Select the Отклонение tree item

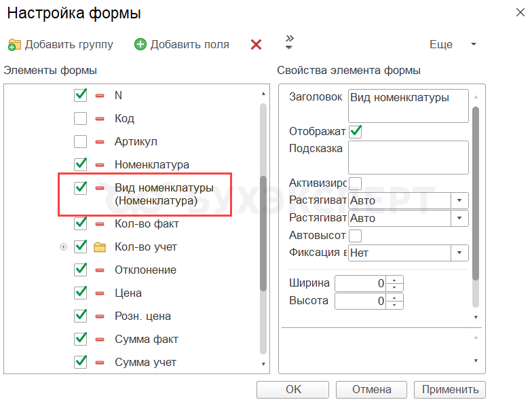click(145, 270)
